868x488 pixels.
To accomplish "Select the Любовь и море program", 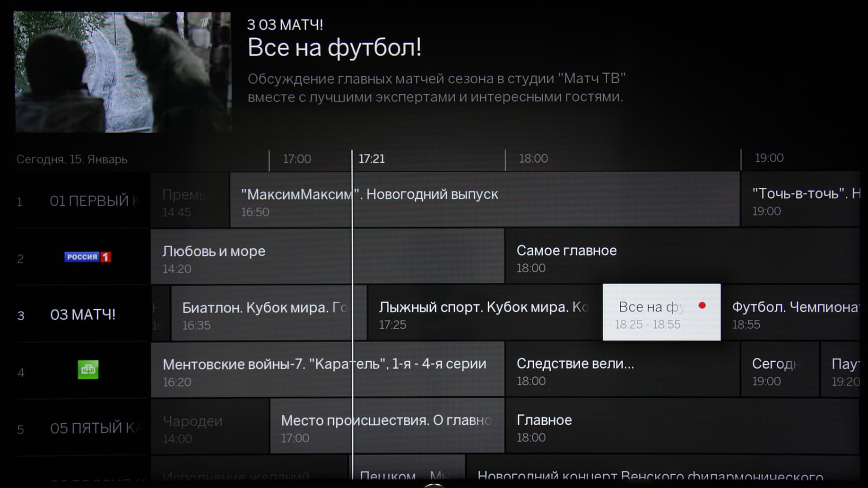I will 328,257.
